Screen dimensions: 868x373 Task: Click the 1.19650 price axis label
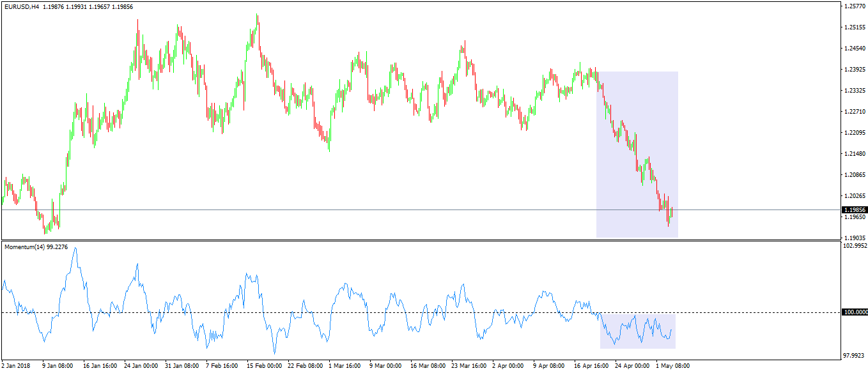point(855,217)
